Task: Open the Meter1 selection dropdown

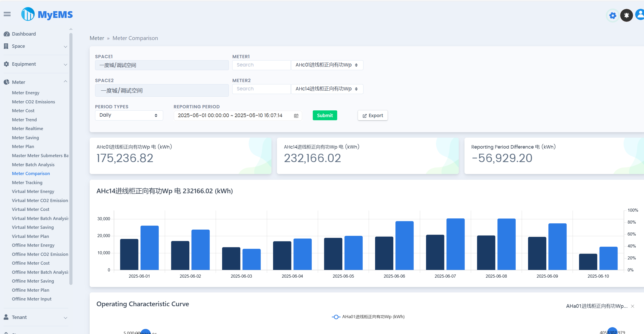Action: coord(327,65)
